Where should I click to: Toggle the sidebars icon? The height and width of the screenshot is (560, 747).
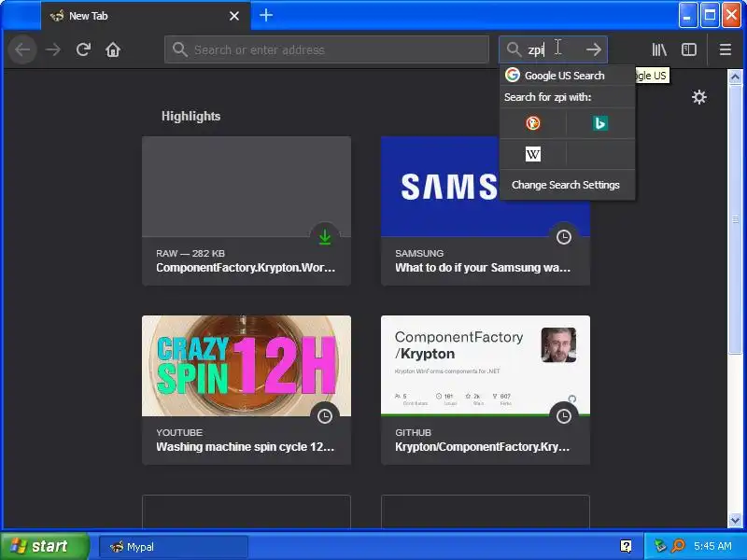point(689,49)
